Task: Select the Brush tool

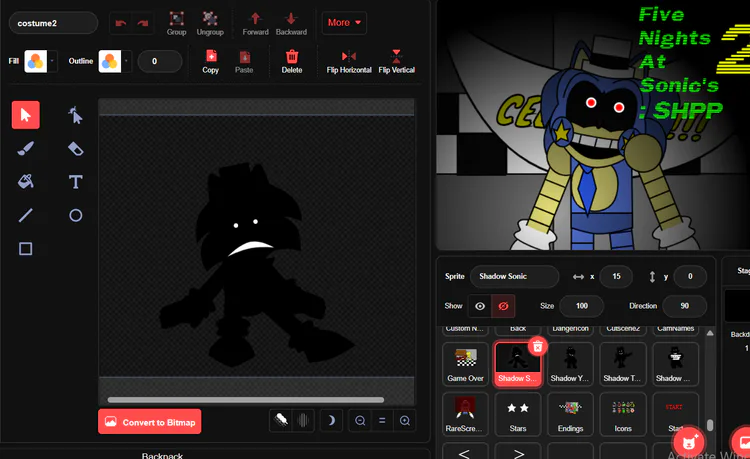Action: pos(26,148)
